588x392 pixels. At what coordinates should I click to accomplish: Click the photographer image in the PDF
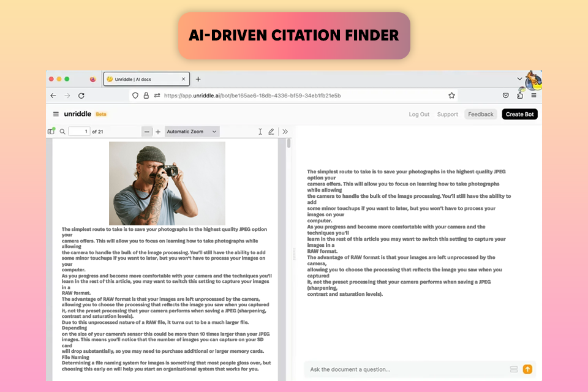(167, 183)
